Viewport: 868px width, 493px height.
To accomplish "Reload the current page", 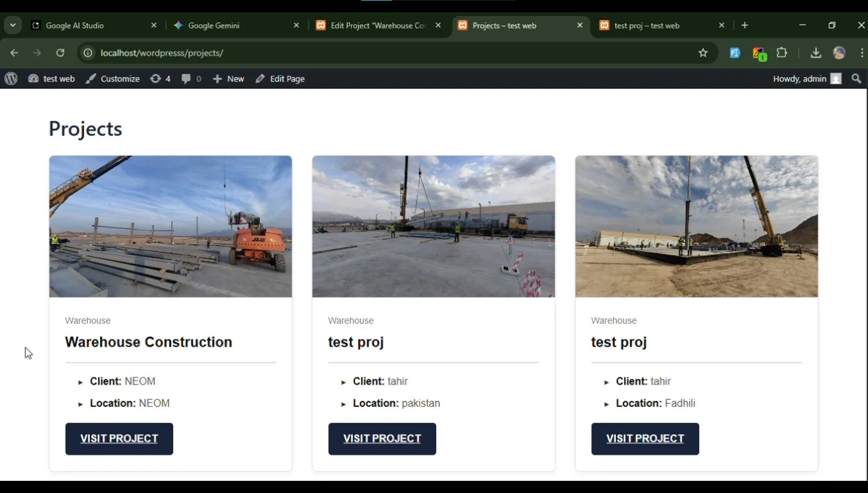I will (x=60, y=53).
